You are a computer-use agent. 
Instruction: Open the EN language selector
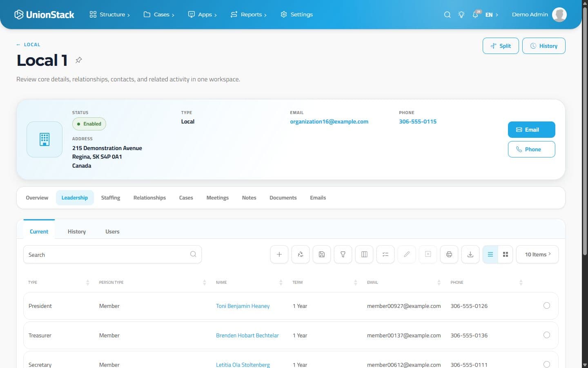click(x=492, y=15)
